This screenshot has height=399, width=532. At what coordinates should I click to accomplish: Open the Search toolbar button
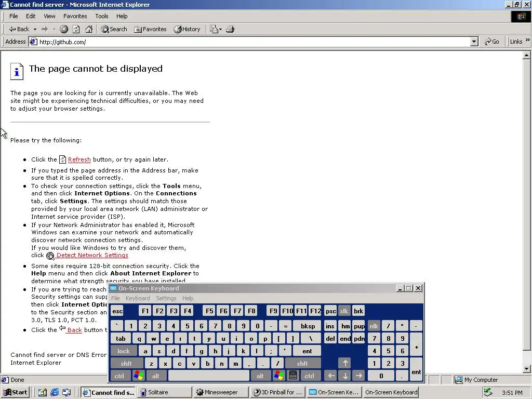[114, 29]
